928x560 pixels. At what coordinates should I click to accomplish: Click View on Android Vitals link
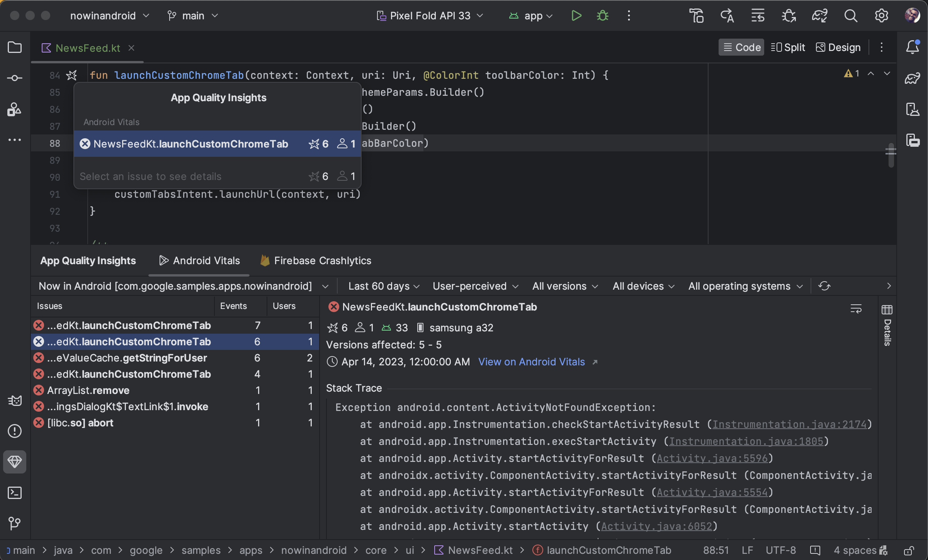[532, 362]
